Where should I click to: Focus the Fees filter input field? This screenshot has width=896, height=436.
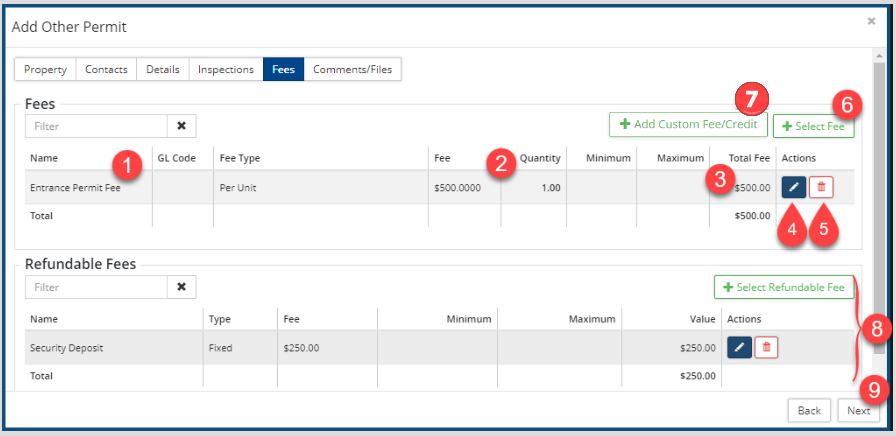point(96,126)
